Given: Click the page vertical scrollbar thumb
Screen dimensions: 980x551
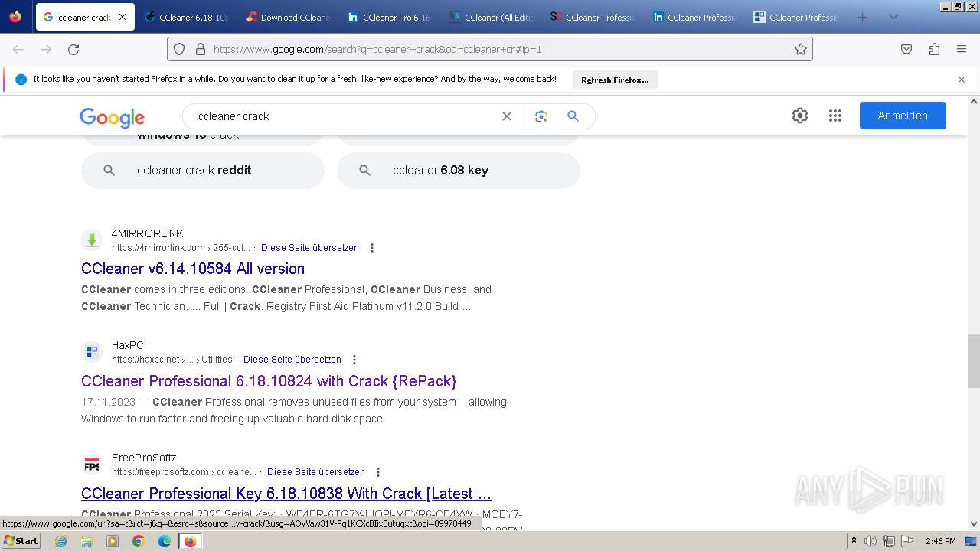Looking at the screenshot, I should (x=973, y=361).
